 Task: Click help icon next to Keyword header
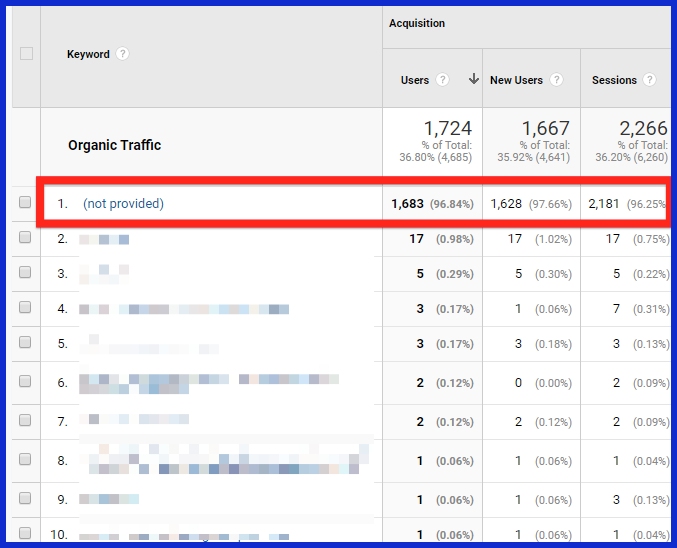pos(123,54)
